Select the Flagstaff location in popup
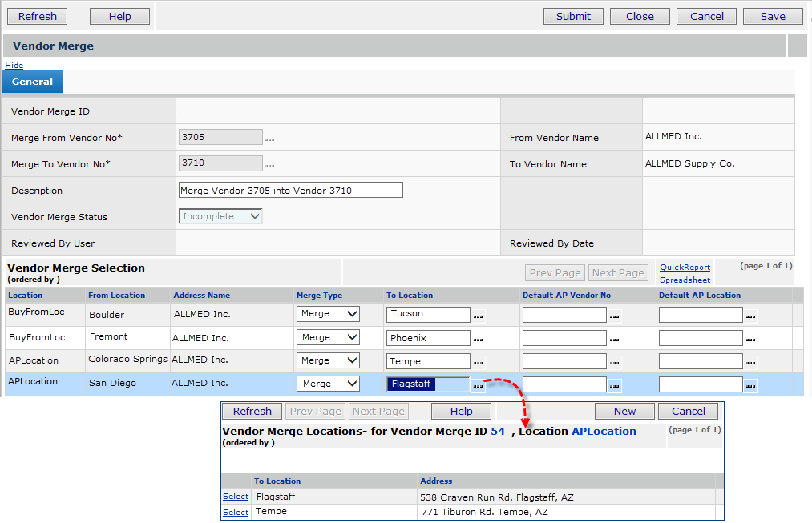 click(236, 497)
